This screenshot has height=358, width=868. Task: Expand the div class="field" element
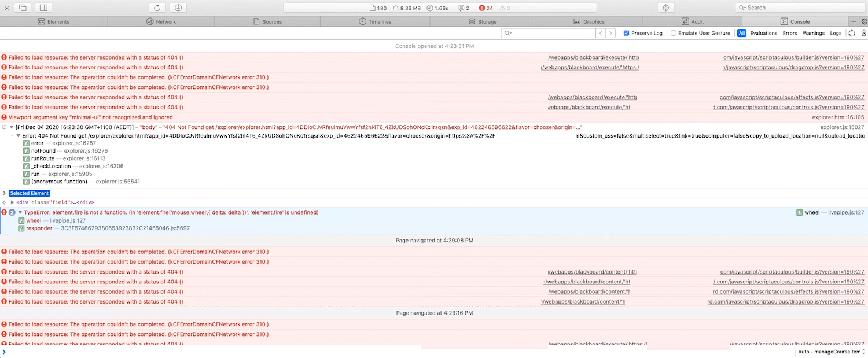[12, 202]
